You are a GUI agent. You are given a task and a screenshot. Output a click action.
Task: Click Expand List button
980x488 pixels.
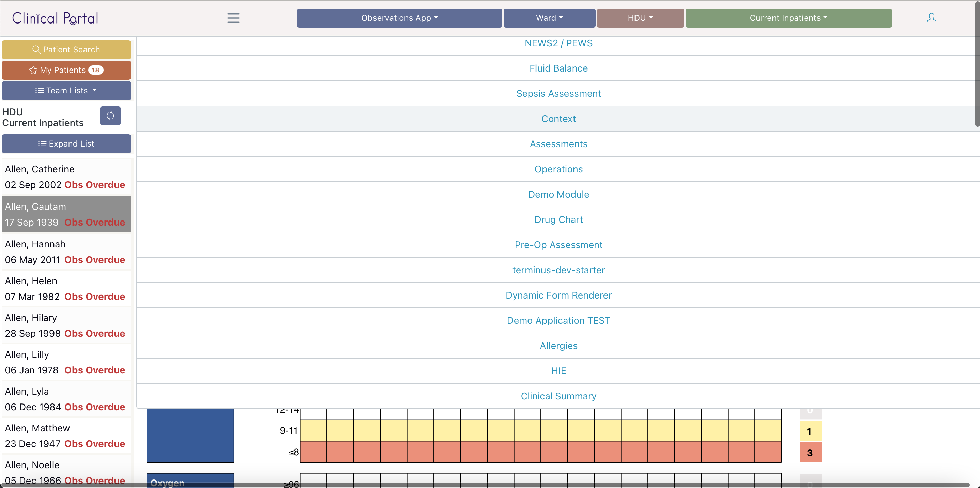tap(66, 144)
